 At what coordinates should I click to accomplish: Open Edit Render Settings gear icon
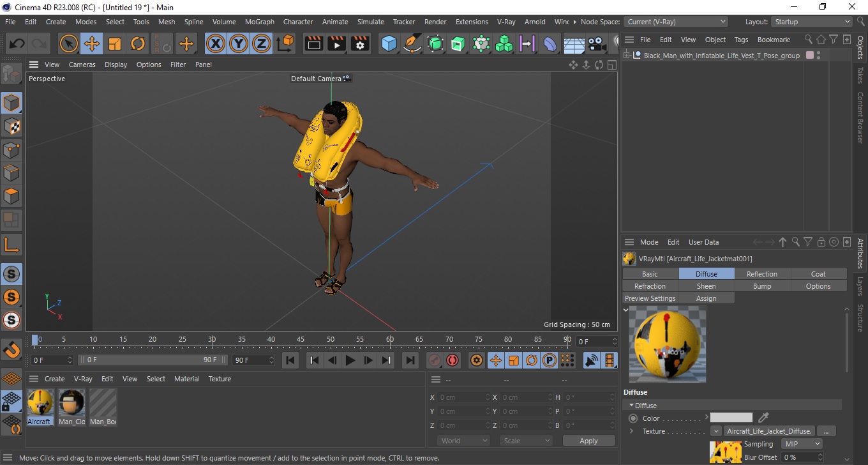[x=361, y=44]
